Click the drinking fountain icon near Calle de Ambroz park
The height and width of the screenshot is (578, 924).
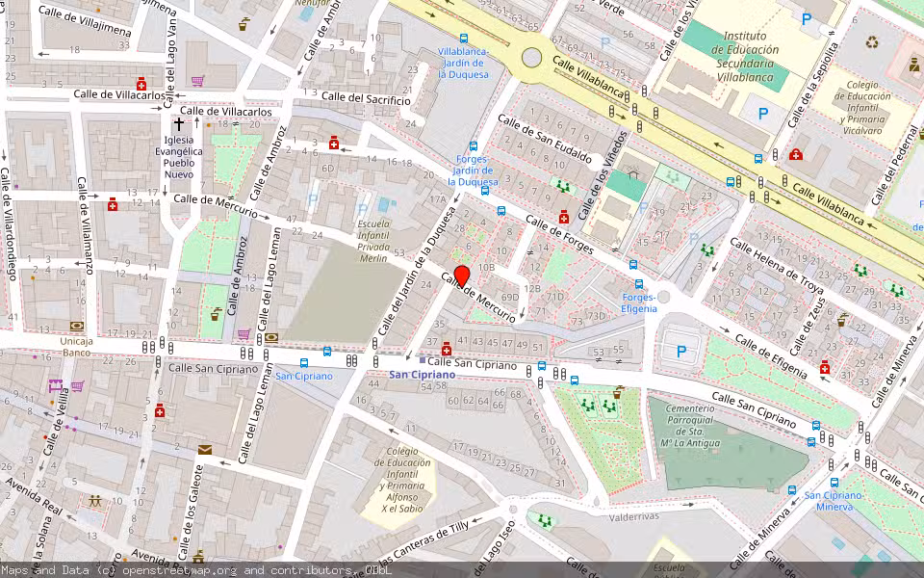click(x=216, y=313)
